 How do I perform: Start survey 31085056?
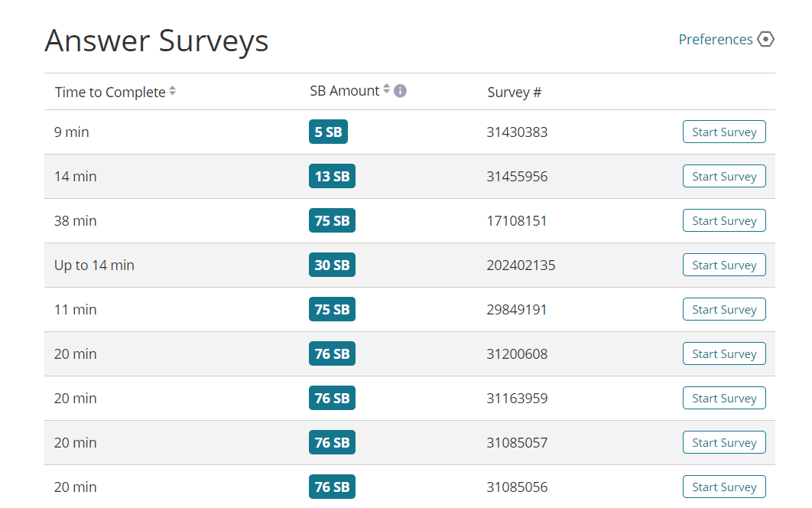(x=724, y=487)
